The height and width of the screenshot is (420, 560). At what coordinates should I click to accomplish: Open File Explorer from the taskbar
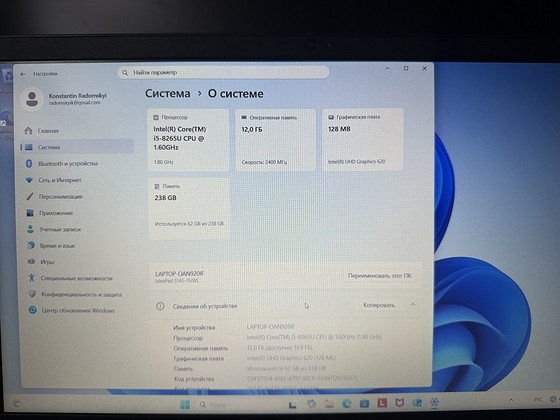329,404
